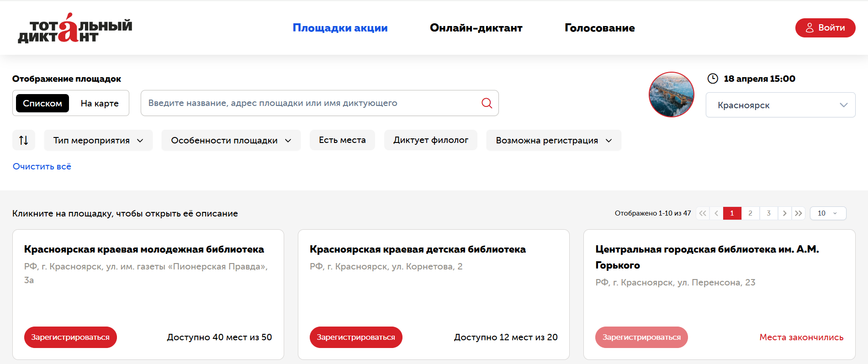This screenshot has width=868, height=364.
Task: Jump to the last page arrow
Action: click(798, 213)
